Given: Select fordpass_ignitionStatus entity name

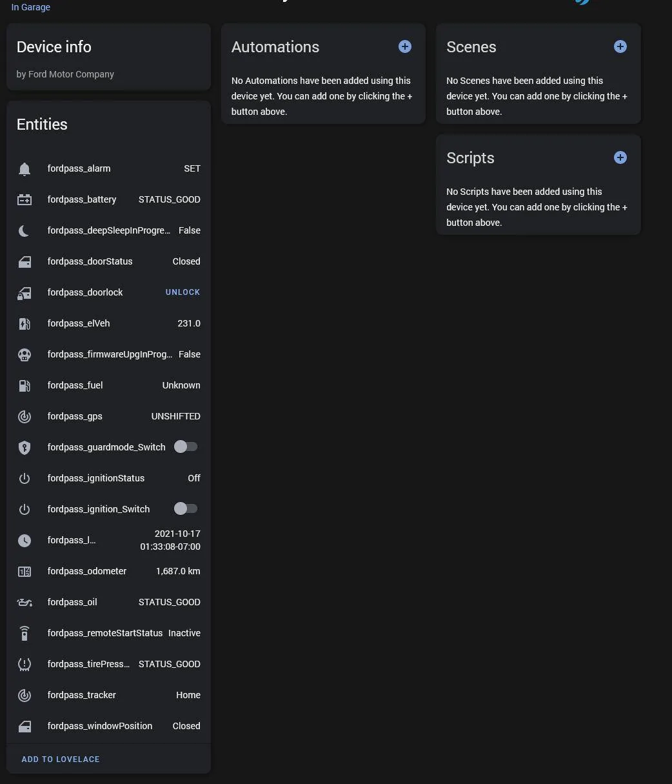Looking at the screenshot, I should click(96, 478).
